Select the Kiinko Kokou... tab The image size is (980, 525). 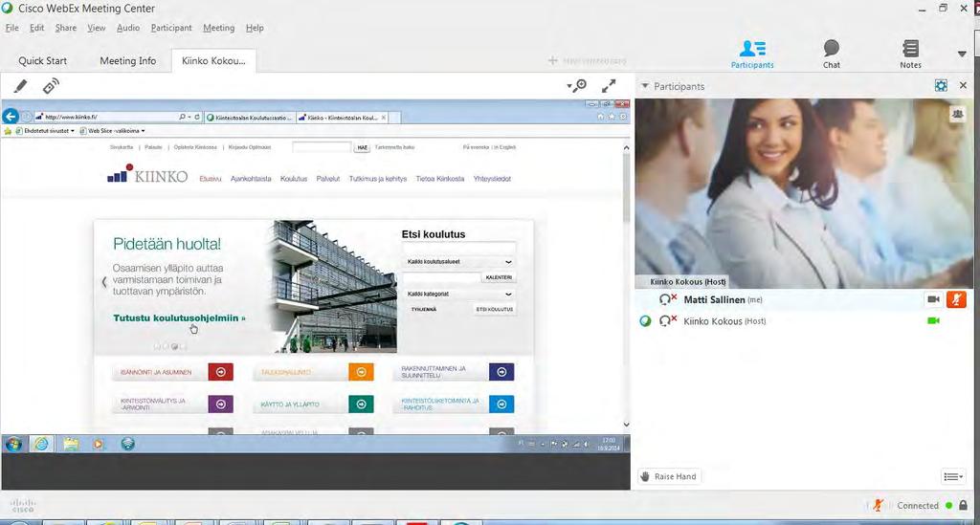coord(213,60)
